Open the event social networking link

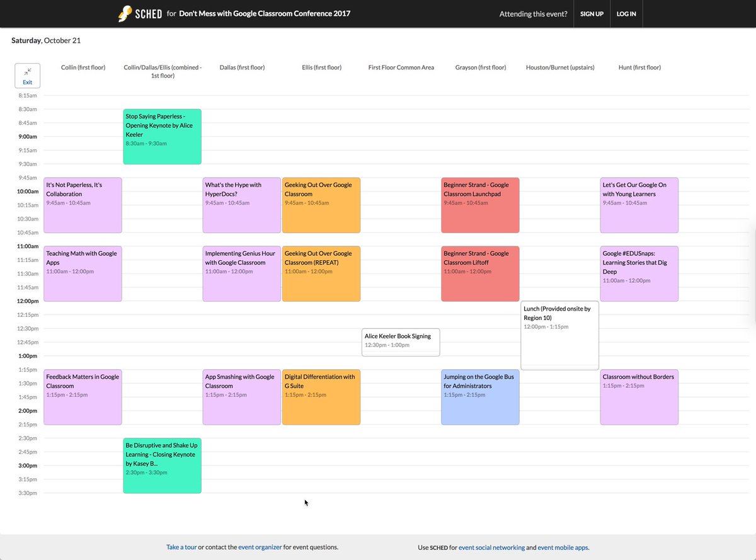491,547
